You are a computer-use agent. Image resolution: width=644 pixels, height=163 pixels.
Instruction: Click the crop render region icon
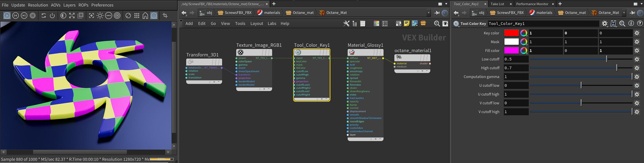click(165, 16)
